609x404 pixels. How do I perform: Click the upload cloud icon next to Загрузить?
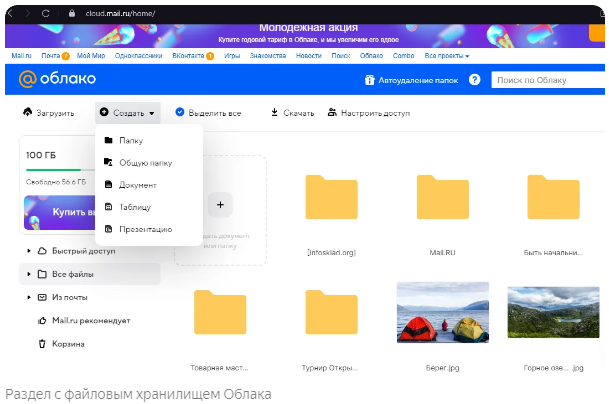click(28, 112)
